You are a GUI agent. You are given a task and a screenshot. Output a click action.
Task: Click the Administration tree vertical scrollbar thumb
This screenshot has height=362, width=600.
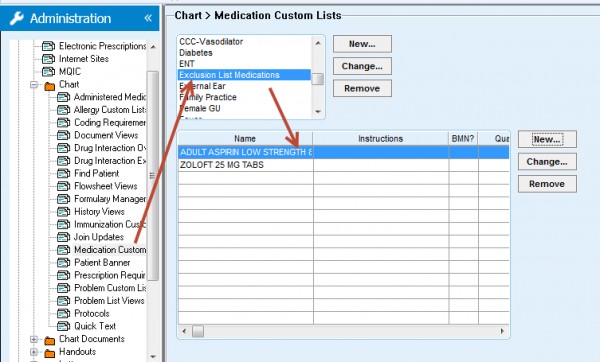pyautogui.click(x=153, y=176)
